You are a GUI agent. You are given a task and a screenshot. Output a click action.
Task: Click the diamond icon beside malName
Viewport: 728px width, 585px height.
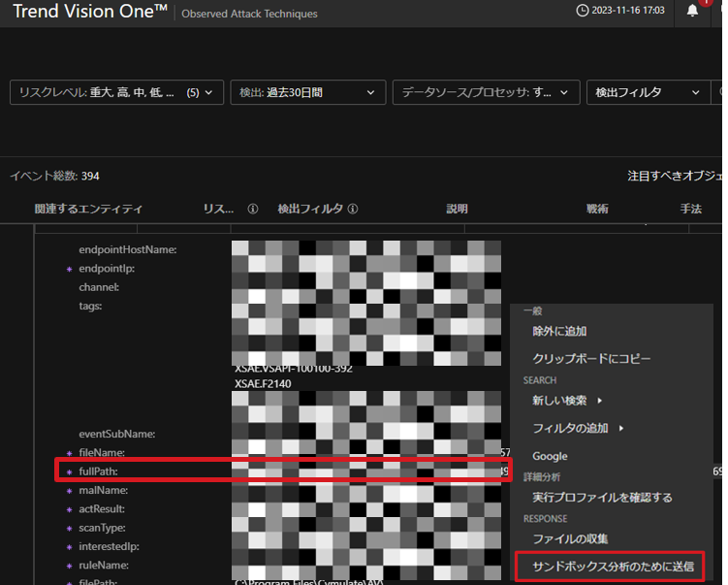click(x=69, y=490)
